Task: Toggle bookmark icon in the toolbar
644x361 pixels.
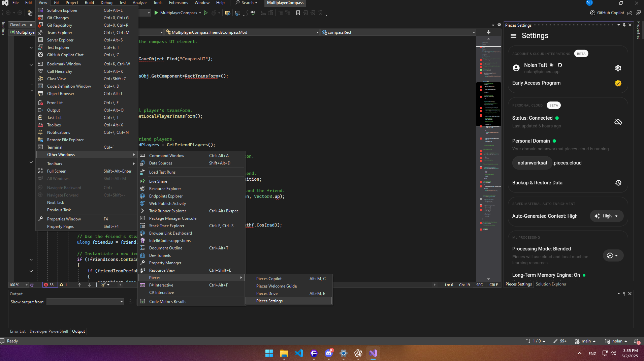Action: [x=298, y=13]
